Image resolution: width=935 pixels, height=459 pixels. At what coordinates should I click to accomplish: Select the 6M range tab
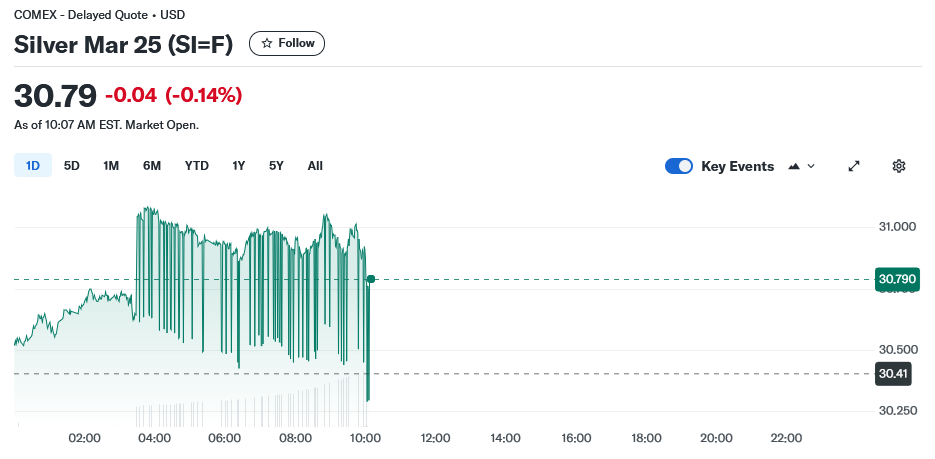[x=152, y=166]
